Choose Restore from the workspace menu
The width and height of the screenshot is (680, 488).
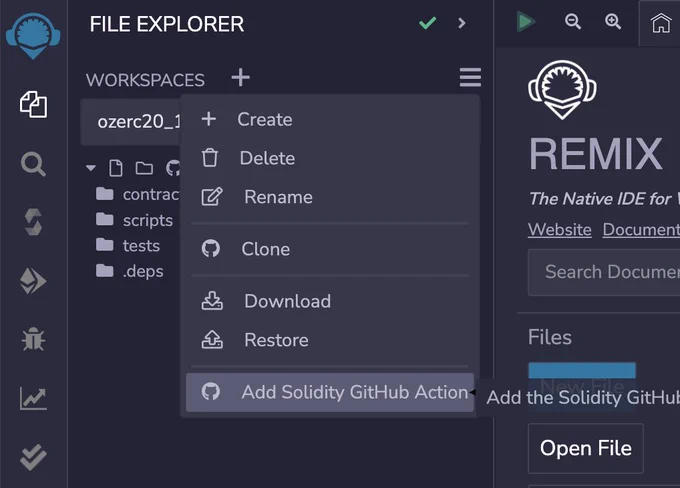click(330, 340)
